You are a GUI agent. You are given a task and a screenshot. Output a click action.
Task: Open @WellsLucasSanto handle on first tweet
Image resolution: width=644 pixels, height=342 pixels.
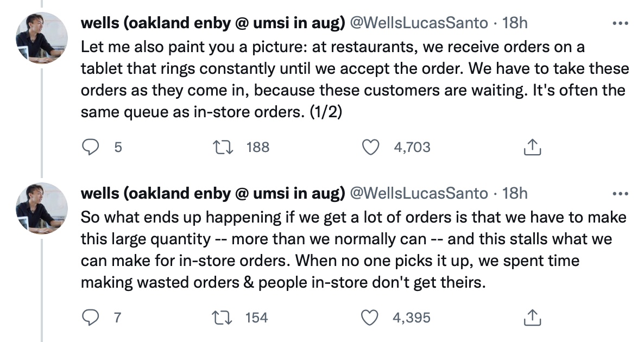pos(419,23)
